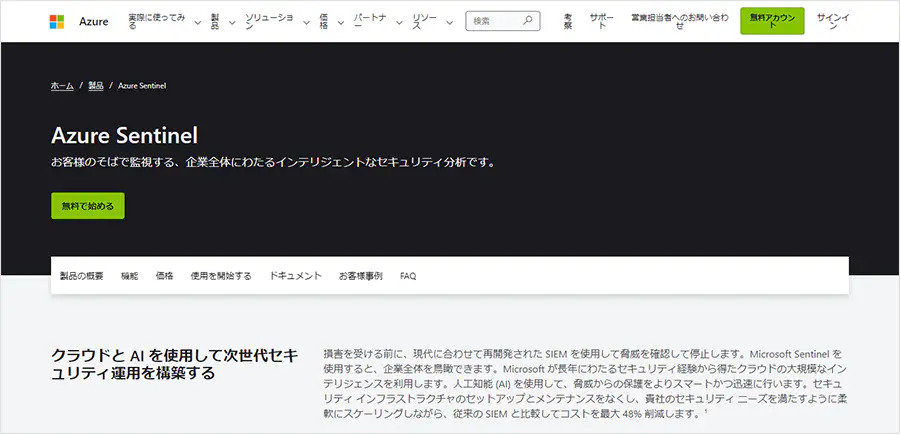Select the ドキュメント tab
The height and width of the screenshot is (435, 901).
pos(295,276)
